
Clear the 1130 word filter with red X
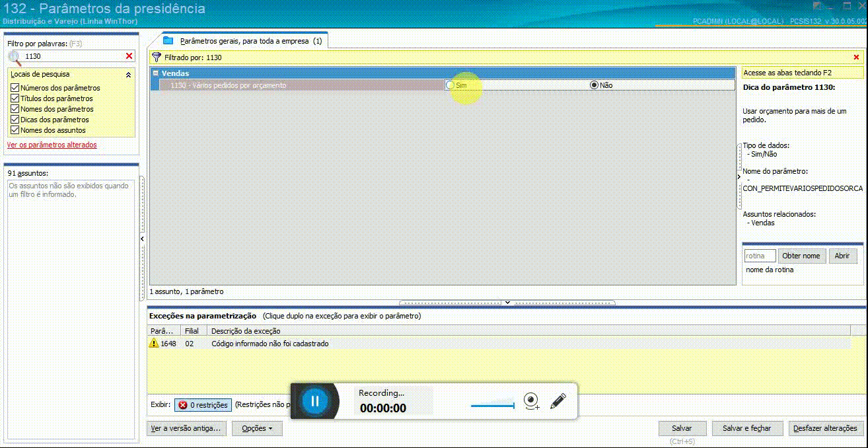[129, 57]
